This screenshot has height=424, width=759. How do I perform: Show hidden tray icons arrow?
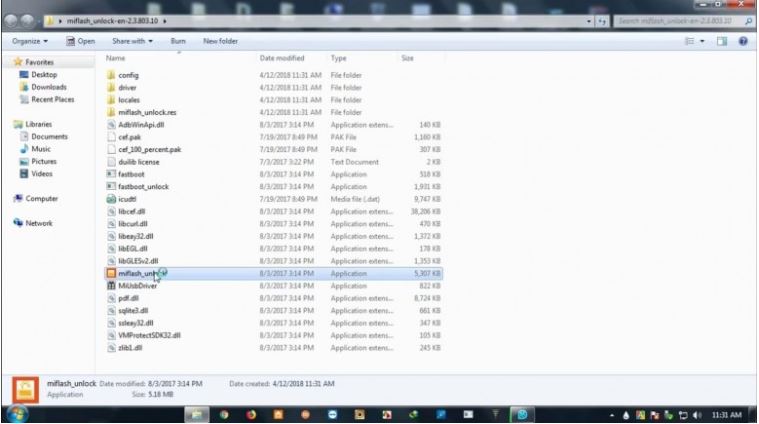point(612,415)
